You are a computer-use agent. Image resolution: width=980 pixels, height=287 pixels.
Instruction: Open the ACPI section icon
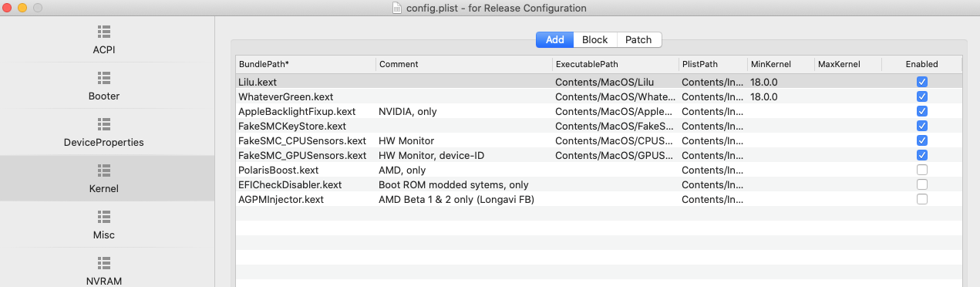tap(104, 32)
